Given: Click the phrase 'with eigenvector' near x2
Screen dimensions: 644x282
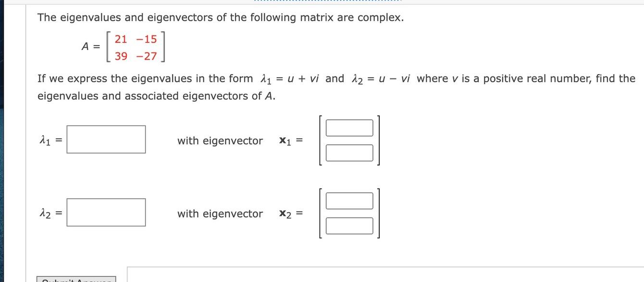Looking at the screenshot, I should point(220,214).
